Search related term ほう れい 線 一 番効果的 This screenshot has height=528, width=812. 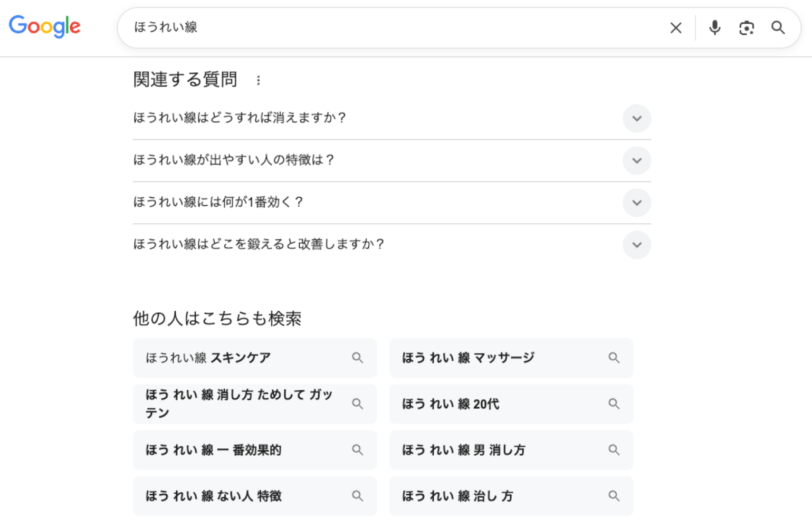(255, 450)
